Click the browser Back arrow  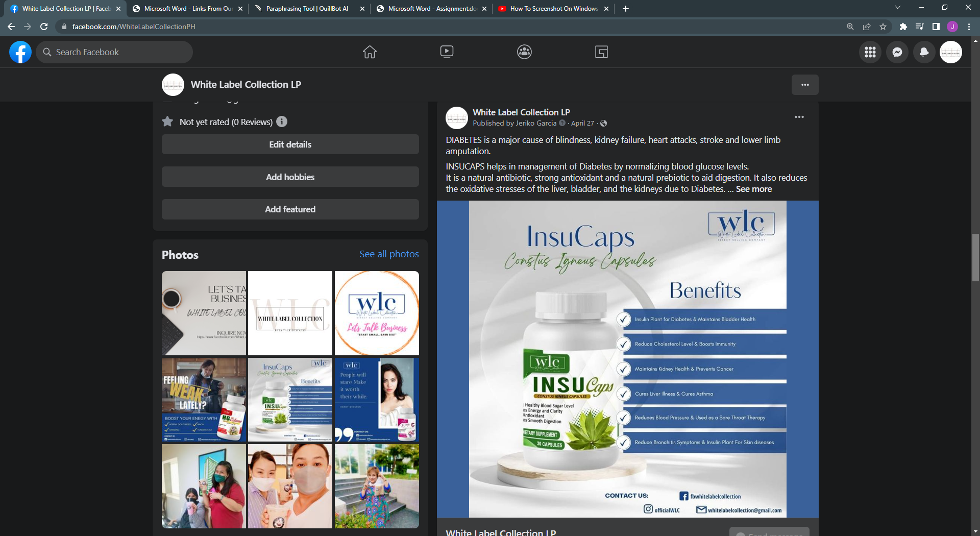[11, 27]
